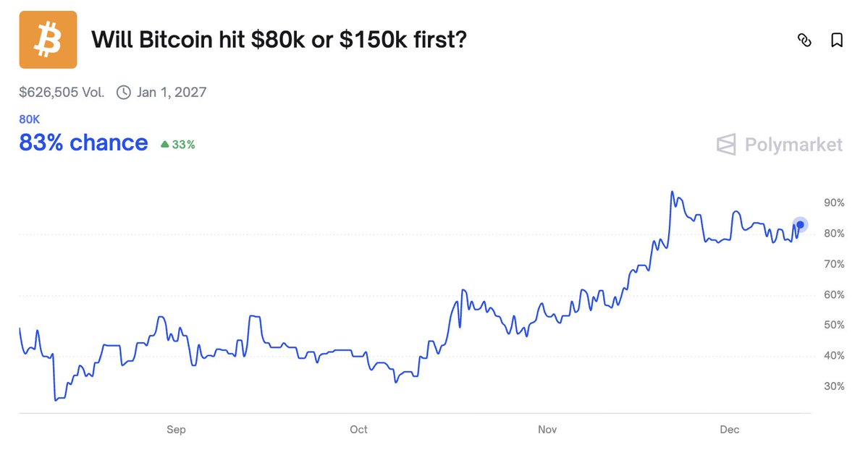Click the blue current-value dot on the chart
This screenshot has width=868, height=450.
coord(800,225)
